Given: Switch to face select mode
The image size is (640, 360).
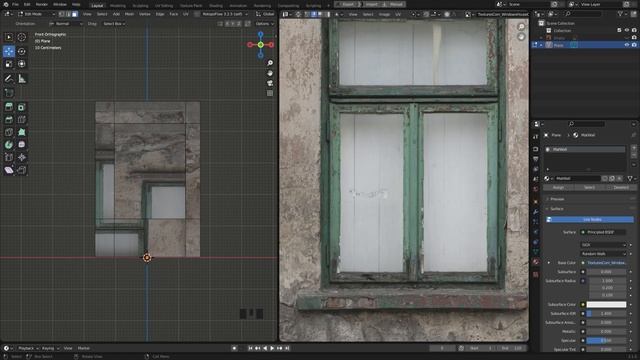Looking at the screenshot, I should pos(74,14).
